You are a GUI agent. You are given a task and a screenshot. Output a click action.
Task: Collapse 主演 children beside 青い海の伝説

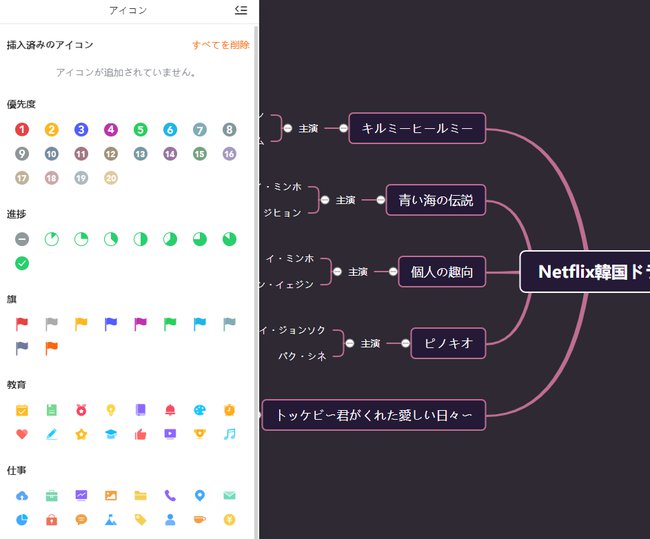[325, 200]
